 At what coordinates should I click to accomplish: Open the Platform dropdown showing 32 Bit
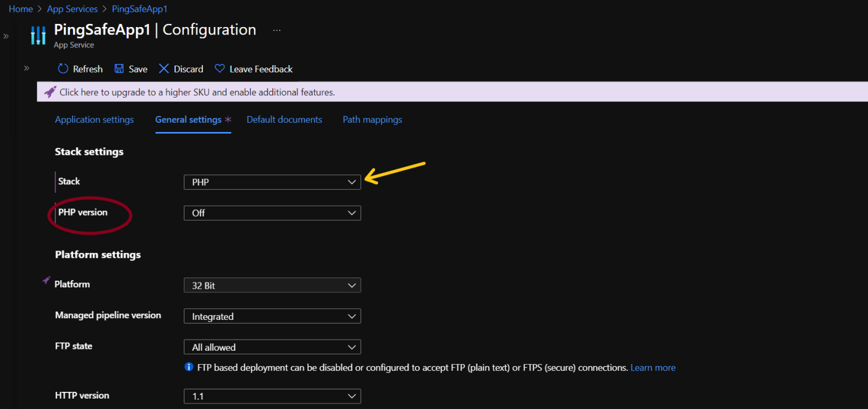272,286
